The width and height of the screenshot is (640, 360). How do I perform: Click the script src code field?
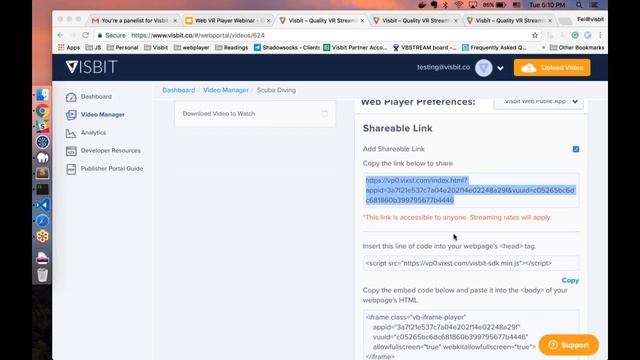click(x=471, y=263)
